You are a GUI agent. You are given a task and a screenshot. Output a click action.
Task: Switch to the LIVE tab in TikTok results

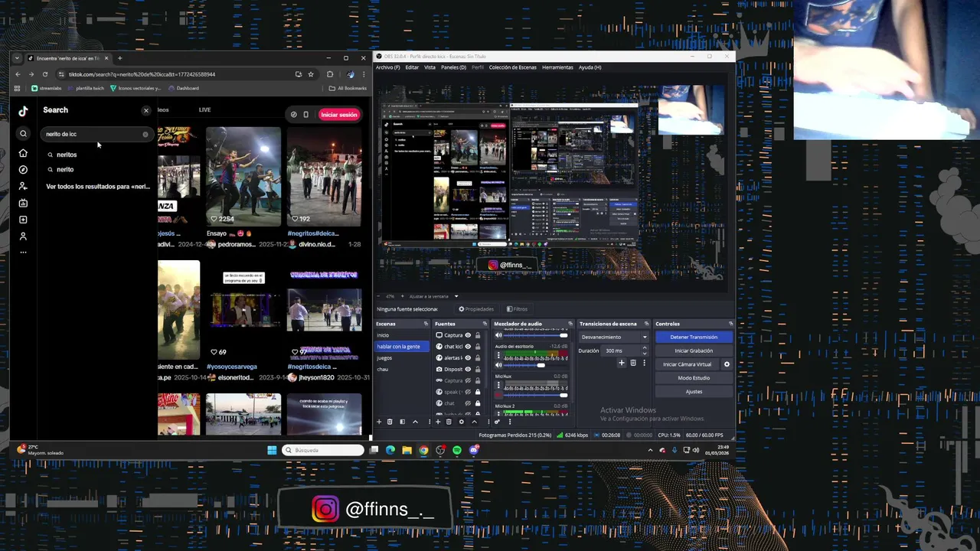point(204,110)
